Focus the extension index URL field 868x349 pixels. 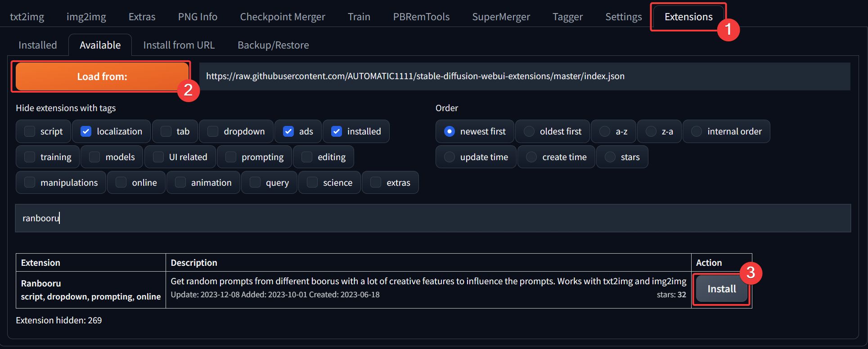(525, 76)
